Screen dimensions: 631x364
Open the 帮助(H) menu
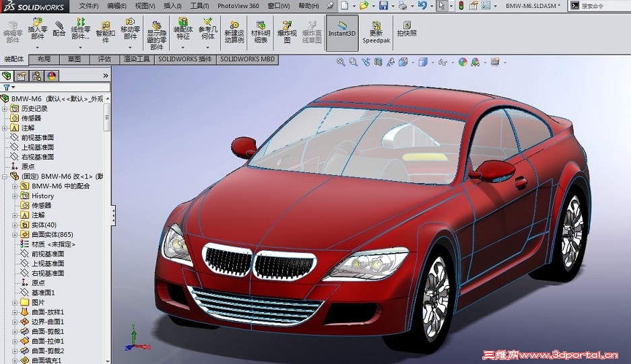click(308, 5)
